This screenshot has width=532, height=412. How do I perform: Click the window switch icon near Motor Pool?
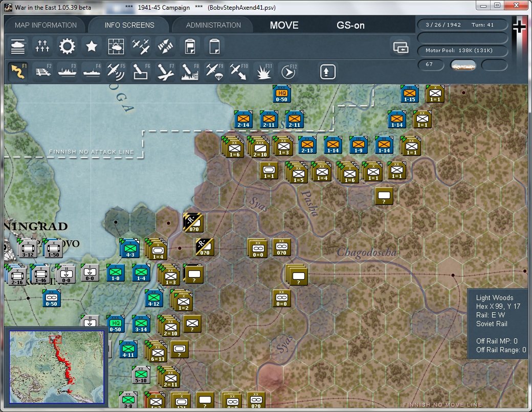[x=401, y=47]
